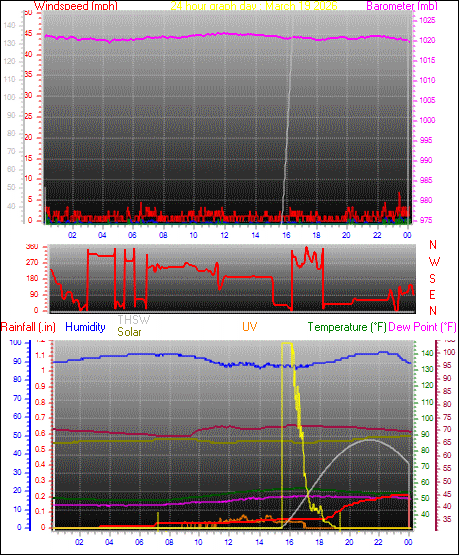Viewport: 459px width, 555px height.
Task: Click the 270 wind direction axis value
Action: click(x=32, y=263)
